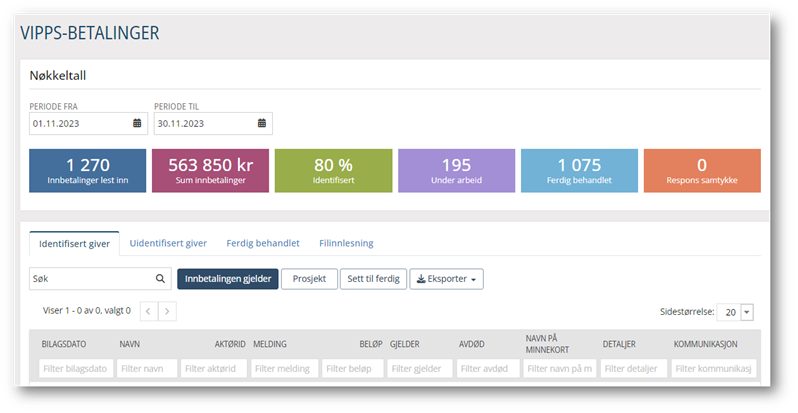The height and width of the screenshot is (413, 798).
Task: Click the Ferdig behandlet 1 075 tile
Action: click(x=579, y=171)
